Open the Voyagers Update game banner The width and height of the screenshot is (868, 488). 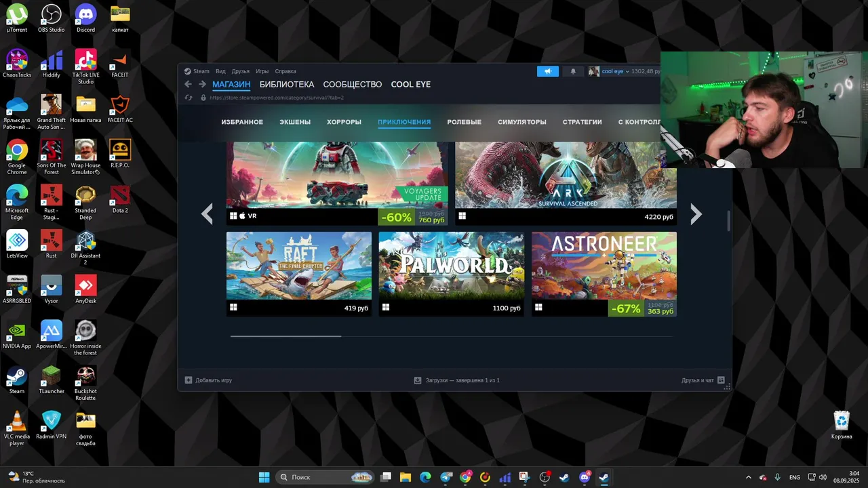[337, 184]
